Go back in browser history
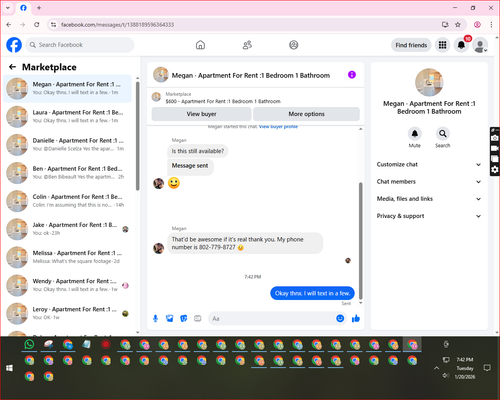The width and height of the screenshot is (500, 400). pyautogui.click(x=9, y=25)
